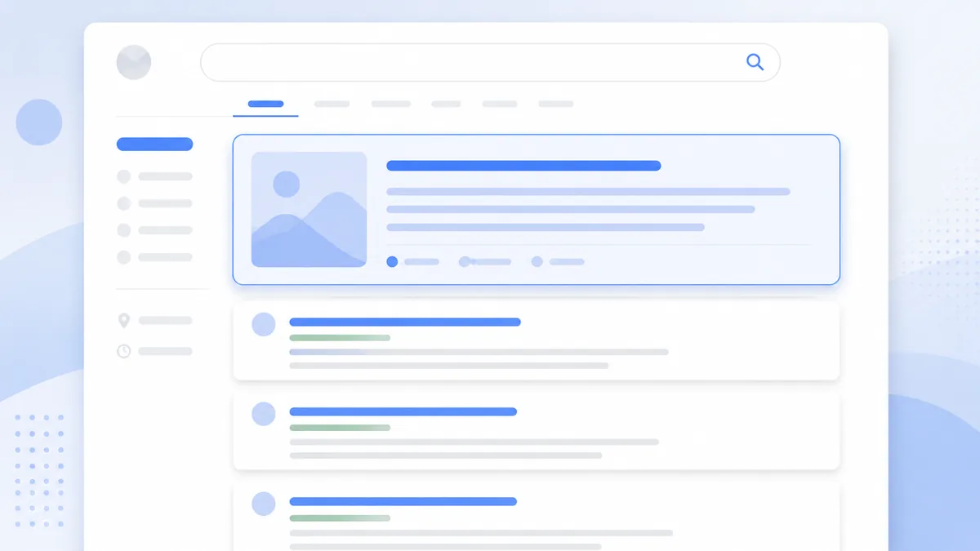
Task: Enable the fourth circle option in the sidebar list
Action: (123, 257)
